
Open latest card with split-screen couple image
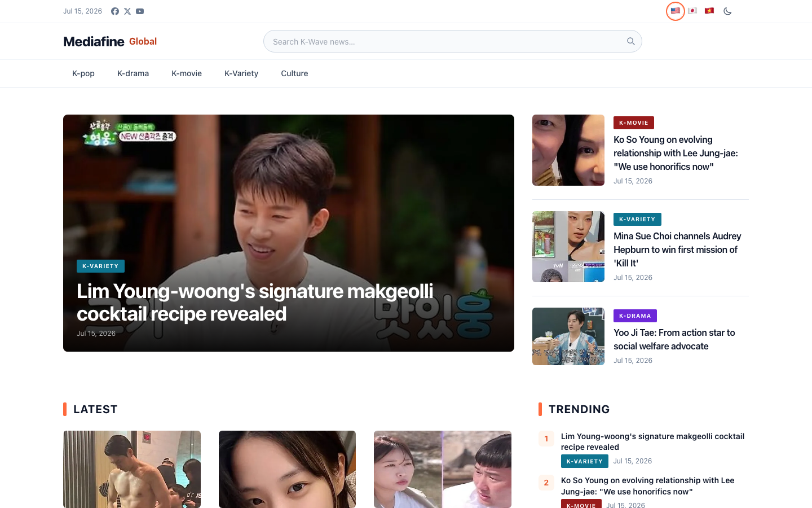click(x=443, y=469)
